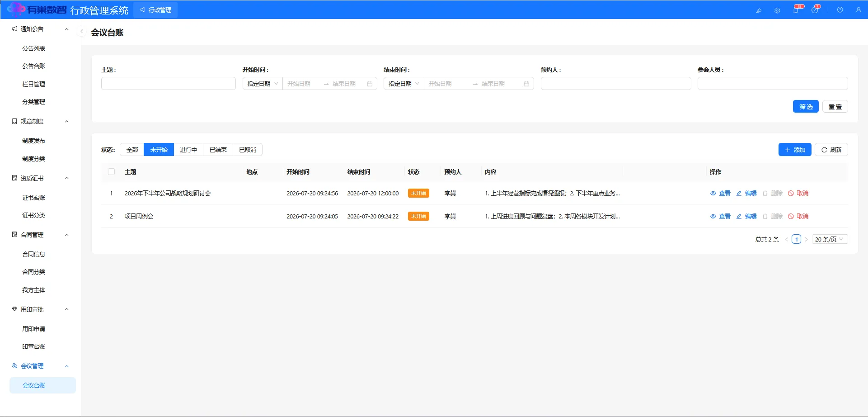The image size is (868, 417).
Task: Click the 规章制度 document icon
Action: (14, 121)
